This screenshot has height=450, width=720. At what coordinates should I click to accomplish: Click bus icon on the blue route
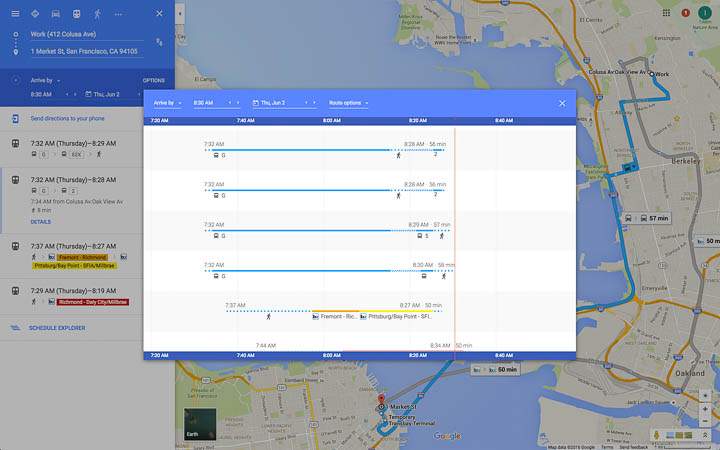[627, 168]
